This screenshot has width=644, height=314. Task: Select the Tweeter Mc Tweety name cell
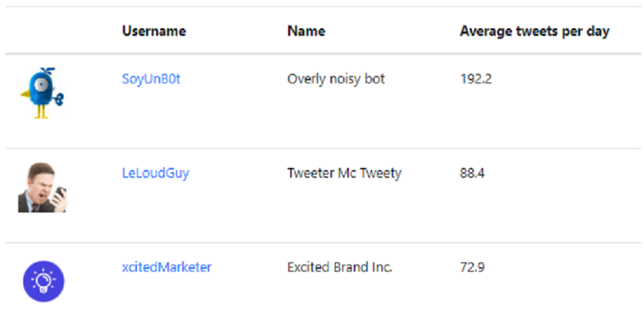click(x=344, y=173)
